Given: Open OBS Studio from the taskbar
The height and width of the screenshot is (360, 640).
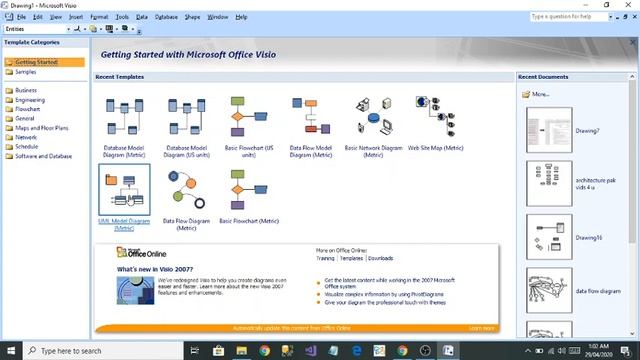Looking at the screenshot, I should (425, 351).
